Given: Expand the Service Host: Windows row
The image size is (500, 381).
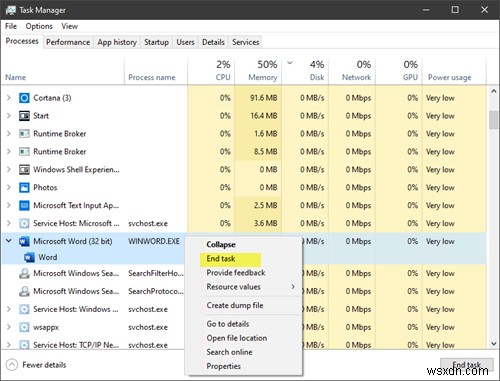Looking at the screenshot, I should tap(9, 309).
